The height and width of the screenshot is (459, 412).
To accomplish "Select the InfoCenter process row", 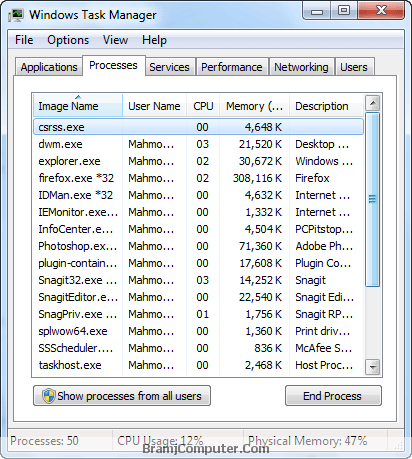I will (x=198, y=229).
